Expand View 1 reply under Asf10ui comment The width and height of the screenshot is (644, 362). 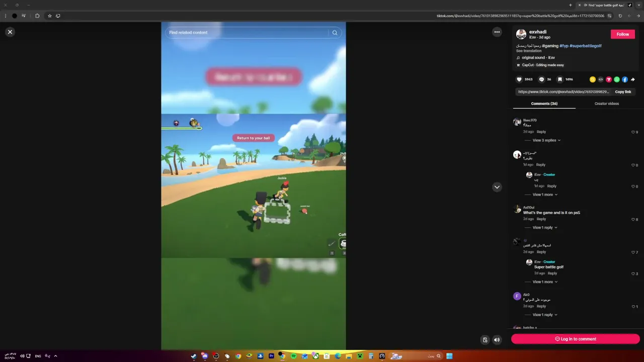pos(545,228)
